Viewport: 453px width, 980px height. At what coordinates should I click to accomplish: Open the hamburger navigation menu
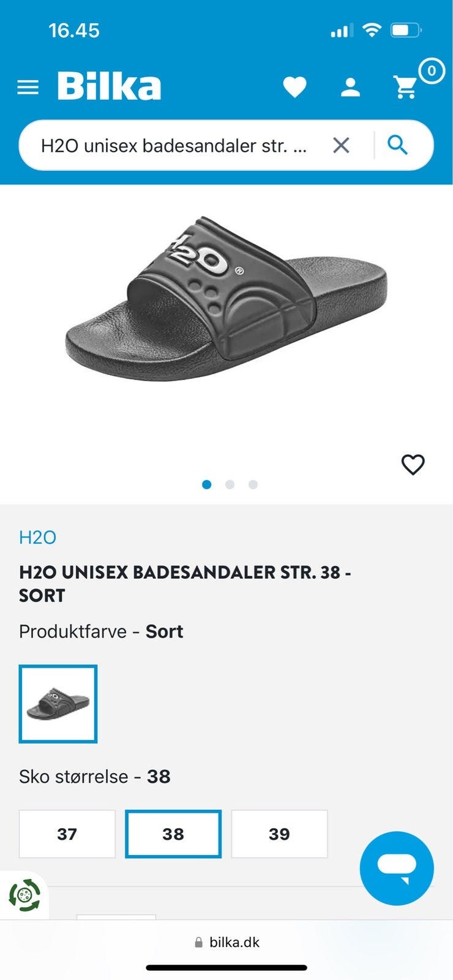coord(28,87)
